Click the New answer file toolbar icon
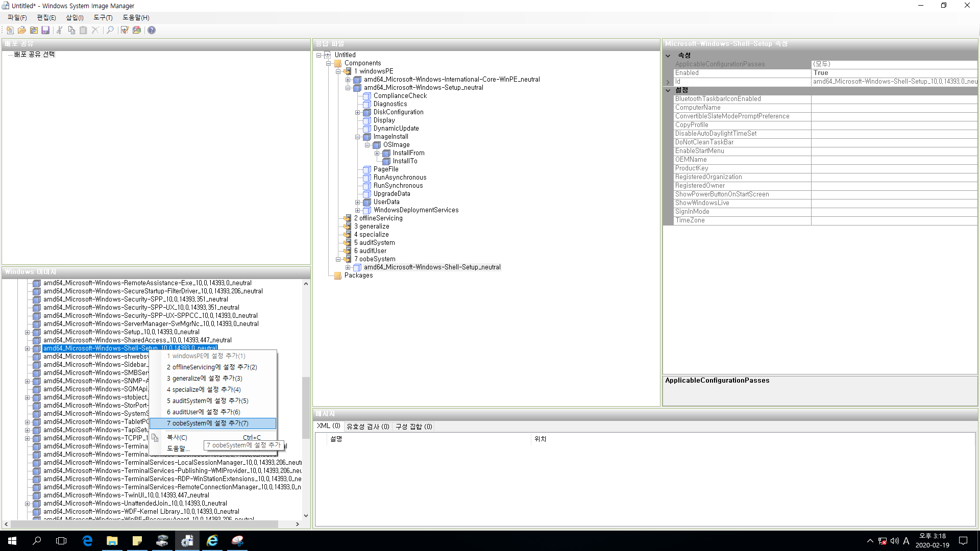The width and height of the screenshot is (980, 551). 10,30
